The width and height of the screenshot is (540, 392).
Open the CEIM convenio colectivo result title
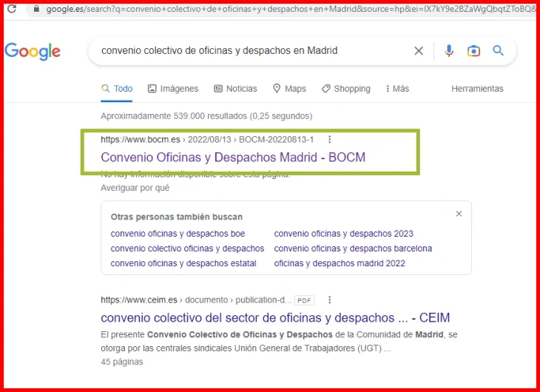click(275, 318)
